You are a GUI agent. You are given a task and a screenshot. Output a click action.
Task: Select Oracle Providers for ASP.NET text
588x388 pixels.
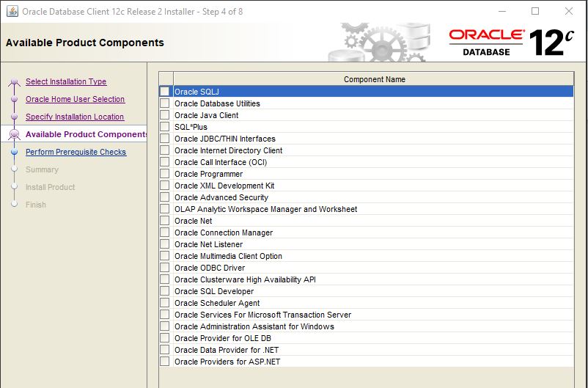(227, 362)
